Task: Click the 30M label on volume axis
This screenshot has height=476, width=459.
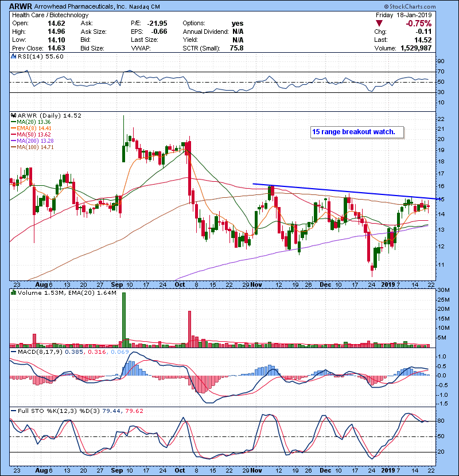Action: coord(444,290)
